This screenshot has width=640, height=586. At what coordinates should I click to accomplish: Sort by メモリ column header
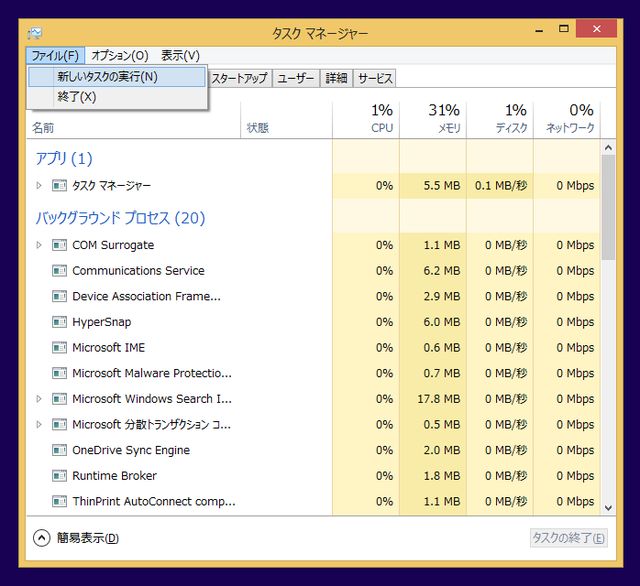[x=433, y=120]
